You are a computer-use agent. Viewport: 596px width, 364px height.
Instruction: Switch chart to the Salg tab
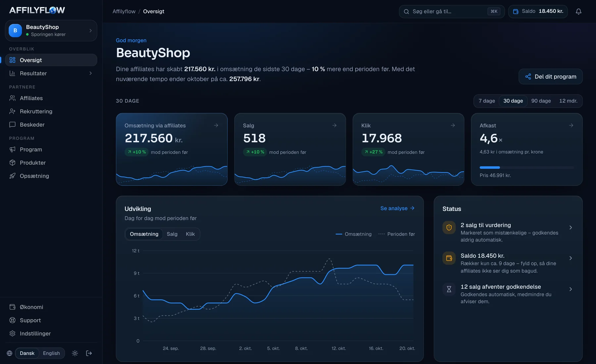(x=172, y=234)
